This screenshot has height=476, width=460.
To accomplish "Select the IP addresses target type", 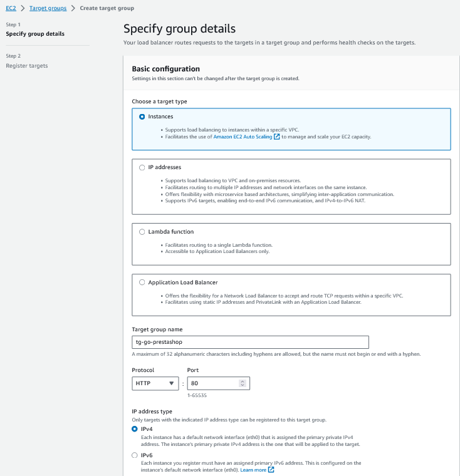I will point(142,167).
